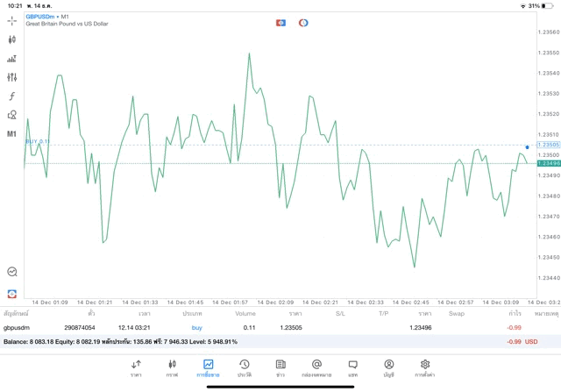Tap the 14 Dec 01:09 time axis label
Image resolution: width=561 pixels, height=392 pixels.
50,303
